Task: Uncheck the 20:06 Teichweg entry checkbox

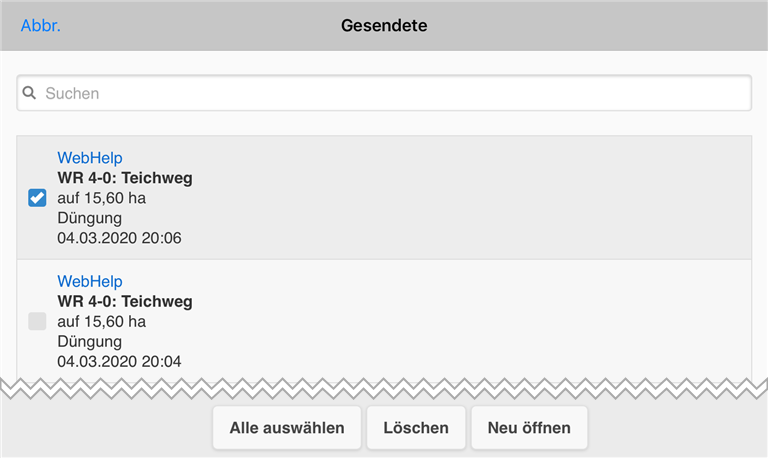Action: tap(37, 198)
